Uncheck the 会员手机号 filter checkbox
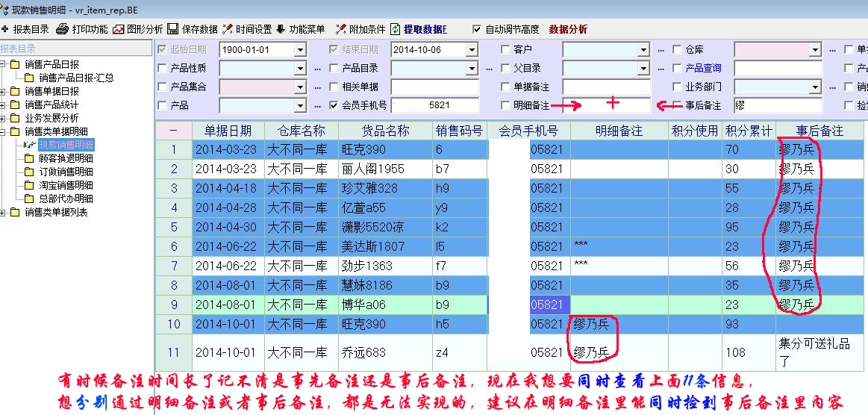 tap(334, 106)
